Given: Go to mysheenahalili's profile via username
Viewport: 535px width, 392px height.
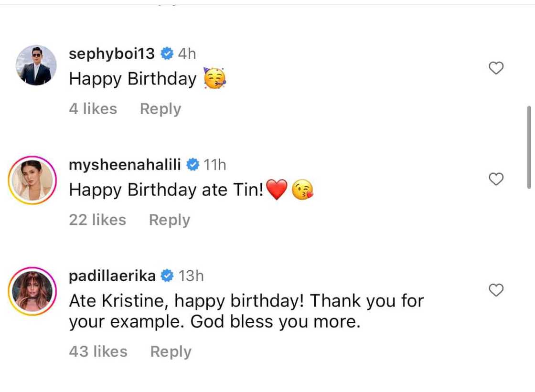Looking at the screenshot, I should coord(125,165).
